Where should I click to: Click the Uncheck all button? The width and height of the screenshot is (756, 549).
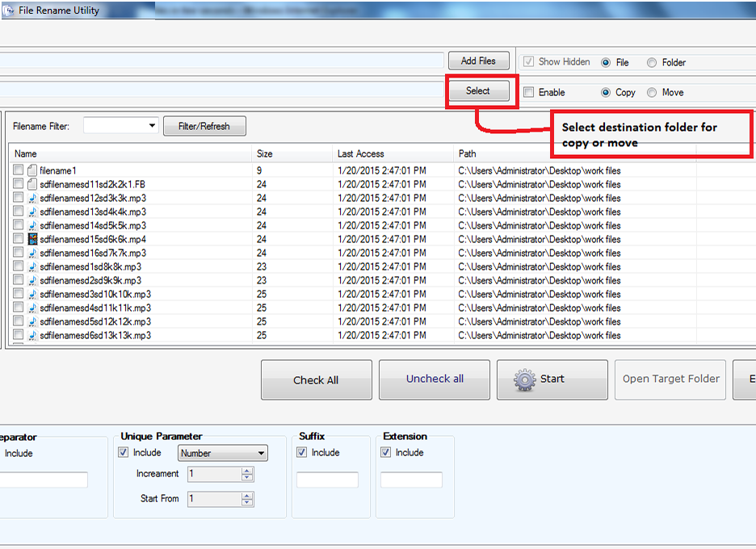tap(435, 379)
